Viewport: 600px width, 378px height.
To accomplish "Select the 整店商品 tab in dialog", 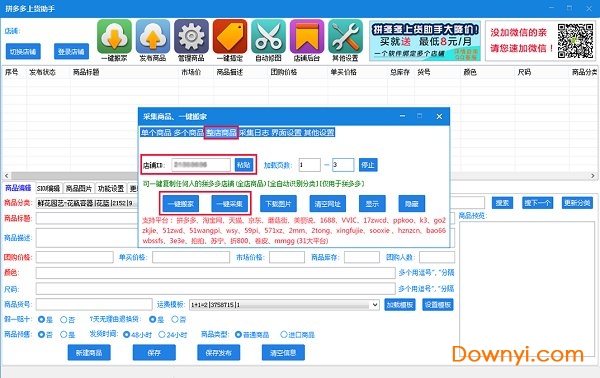I will 221,133.
